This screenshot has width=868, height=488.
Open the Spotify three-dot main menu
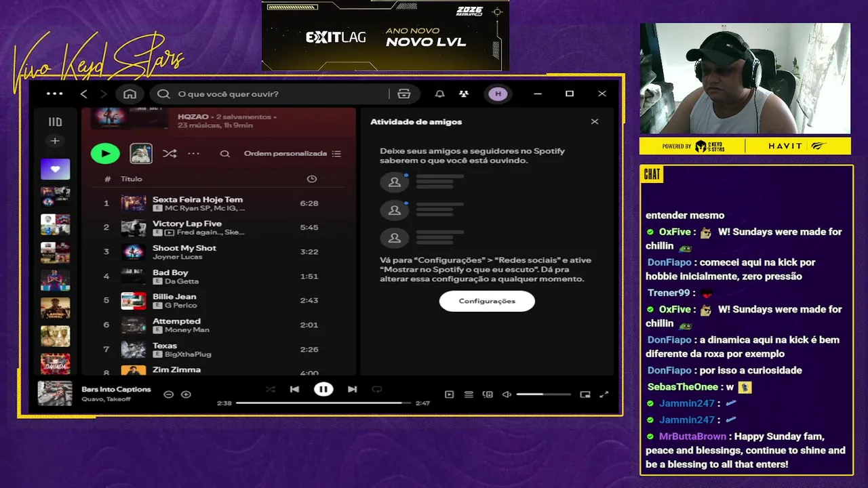coord(54,94)
